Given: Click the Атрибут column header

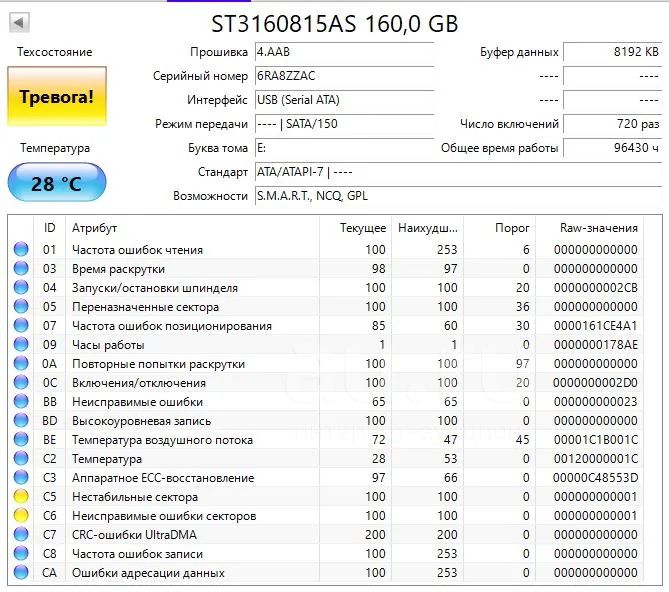Looking at the screenshot, I should pyautogui.click(x=192, y=228).
